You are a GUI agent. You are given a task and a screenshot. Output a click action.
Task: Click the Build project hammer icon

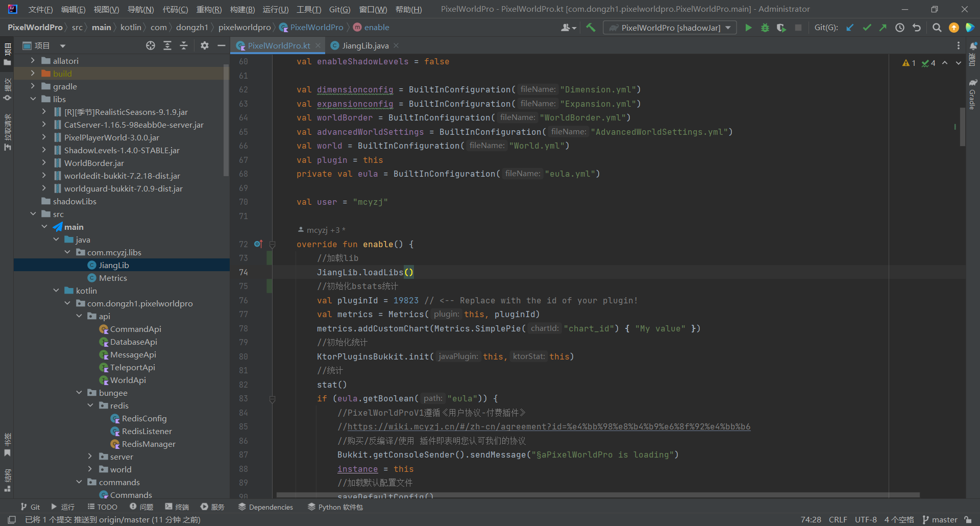coord(591,28)
